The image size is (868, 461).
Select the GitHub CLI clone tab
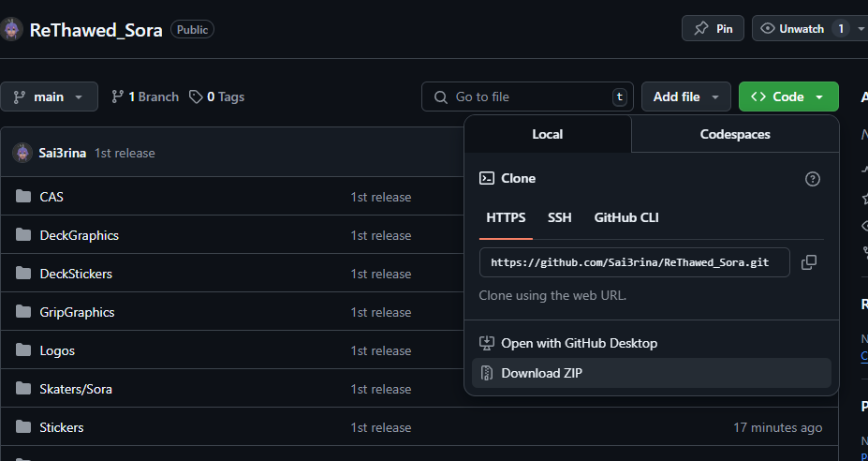(626, 217)
